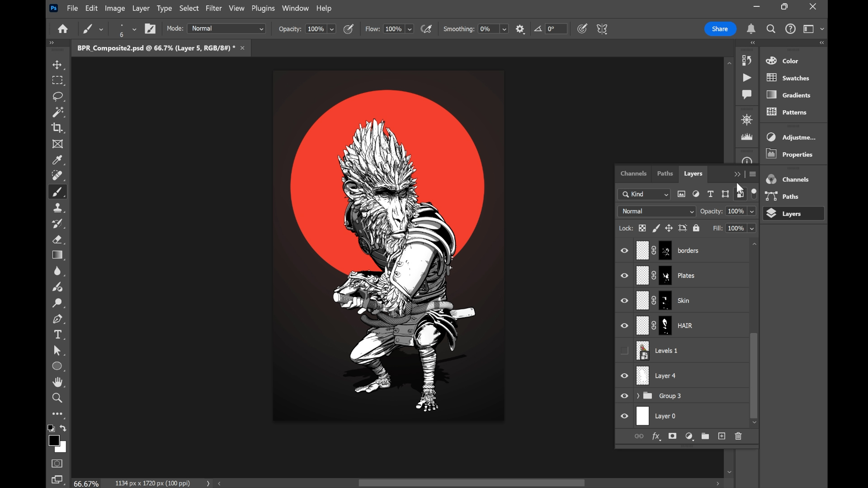Viewport: 868px width, 488px height.
Task: Click the Share button
Action: click(720, 29)
